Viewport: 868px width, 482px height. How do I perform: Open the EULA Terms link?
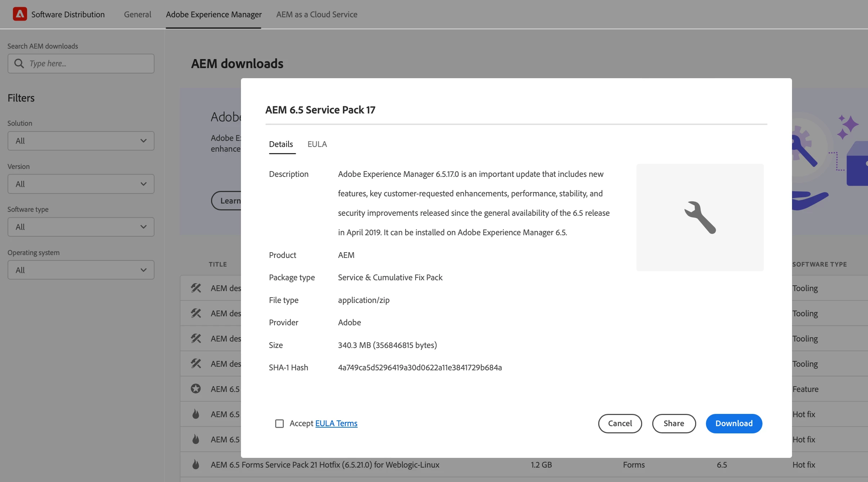click(x=336, y=423)
